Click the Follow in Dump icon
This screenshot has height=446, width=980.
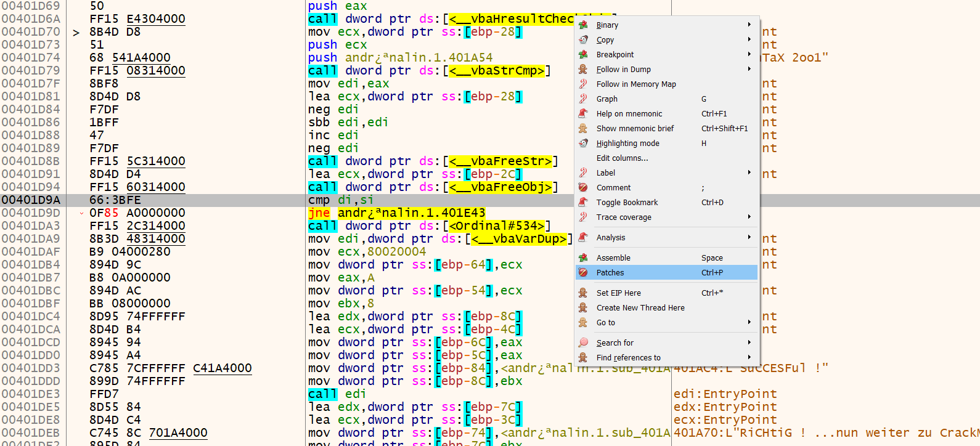583,70
